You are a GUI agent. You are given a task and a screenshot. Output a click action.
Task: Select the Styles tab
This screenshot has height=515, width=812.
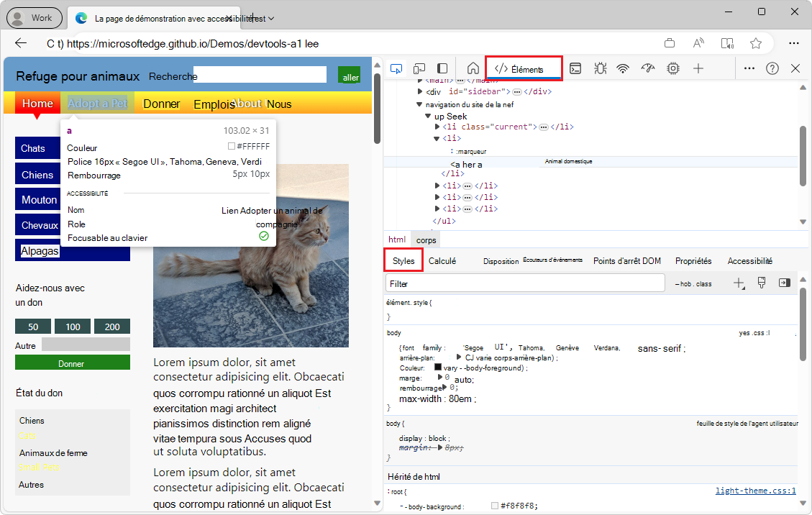coord(403,260)
